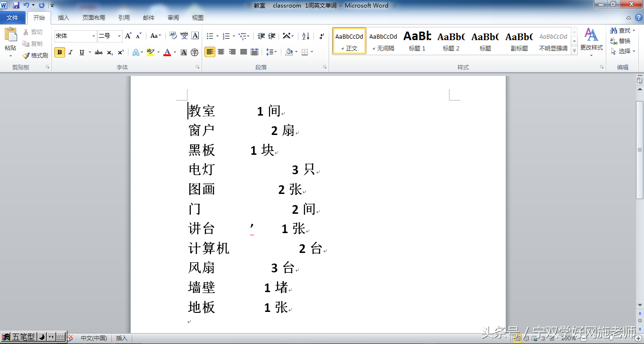This screenshot has height=344, width=644.
Task: Open the Phonetic Guide (wén) tool
Action: point(184,36)
